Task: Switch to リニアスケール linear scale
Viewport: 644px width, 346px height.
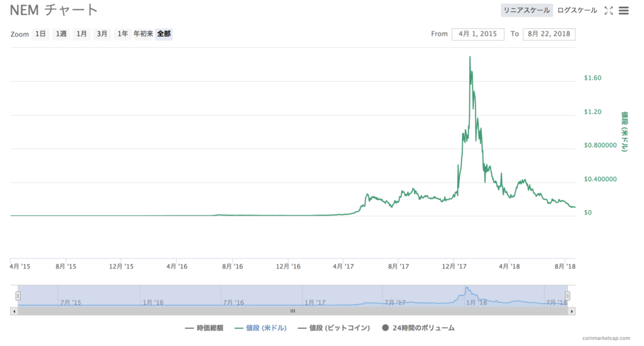Action: pyautogui.click(x=526, y=11)
